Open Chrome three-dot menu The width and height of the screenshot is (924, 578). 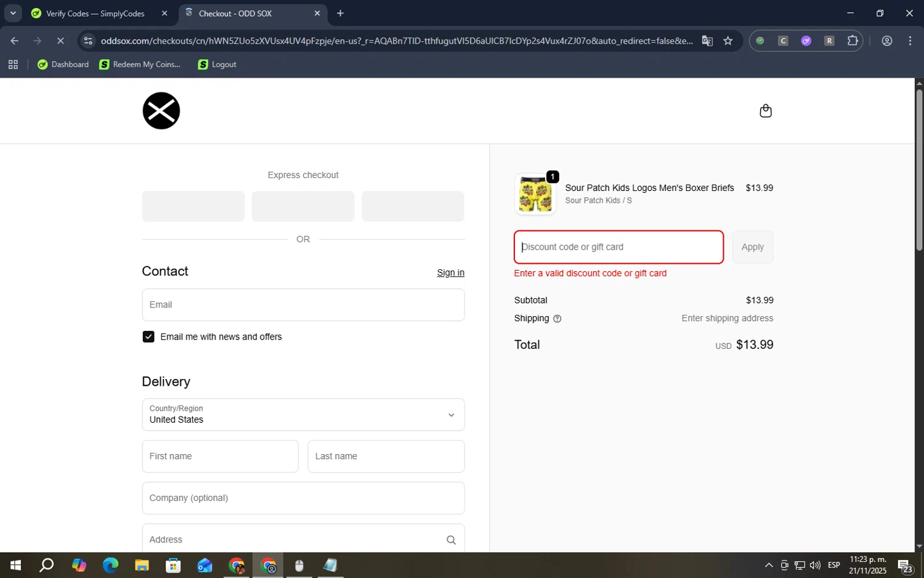[910, 41]
